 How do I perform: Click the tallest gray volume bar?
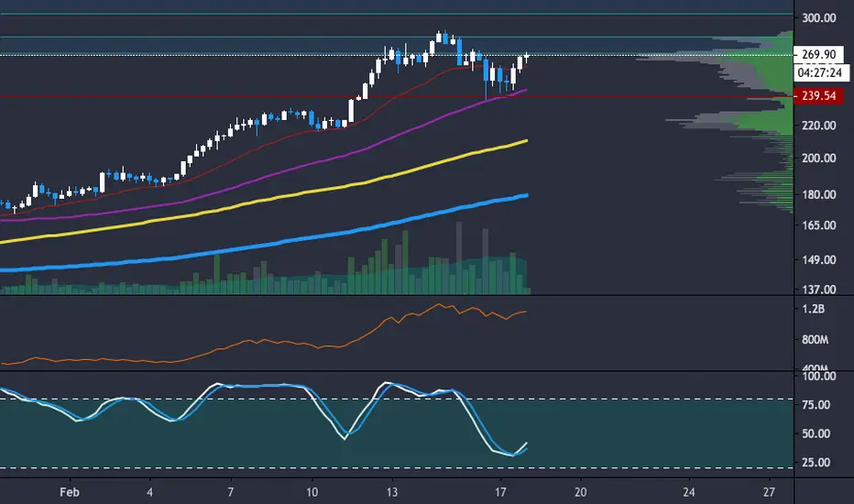(459, 257)
